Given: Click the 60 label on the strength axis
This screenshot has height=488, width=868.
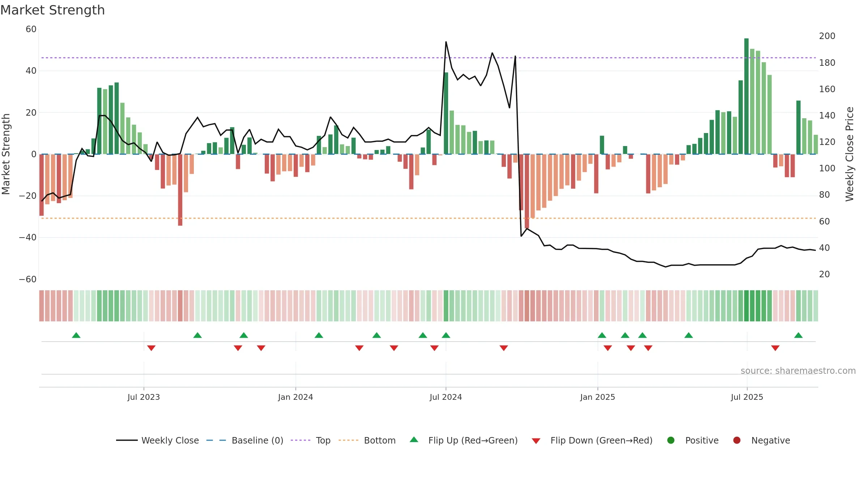Looking at the screenshot, I should click(31, 29).
